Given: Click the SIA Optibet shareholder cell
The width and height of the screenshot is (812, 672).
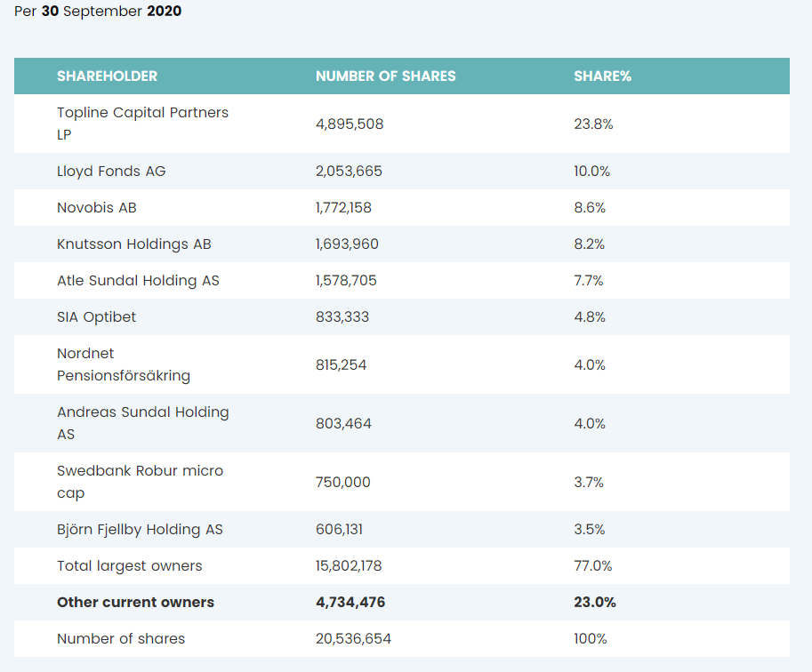Looking at the screenshot, I should tap(97, 316).
